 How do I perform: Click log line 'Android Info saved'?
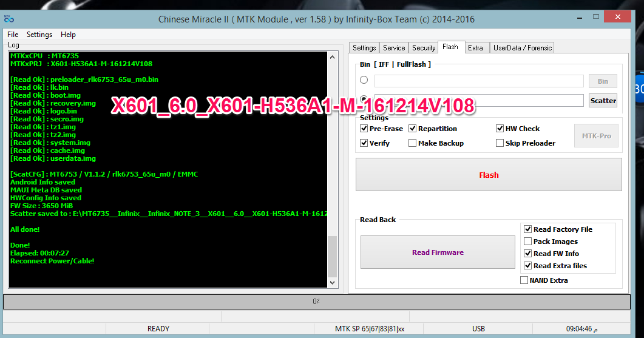(42, 182)
